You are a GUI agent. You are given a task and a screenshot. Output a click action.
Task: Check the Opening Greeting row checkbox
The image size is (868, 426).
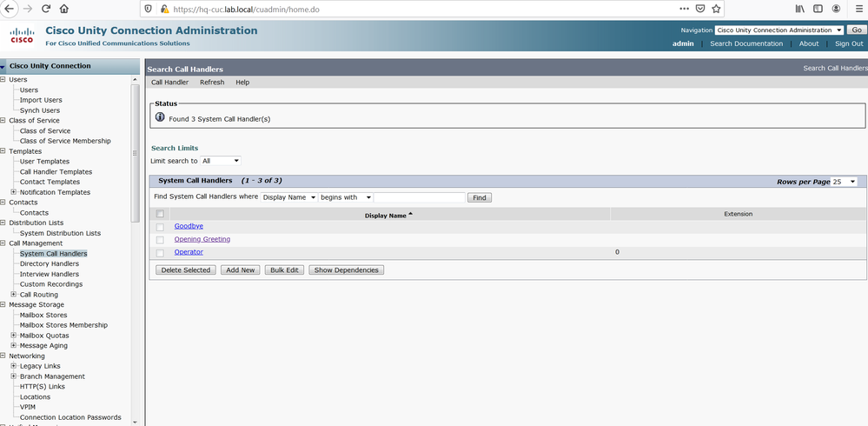tap(160, 240)
